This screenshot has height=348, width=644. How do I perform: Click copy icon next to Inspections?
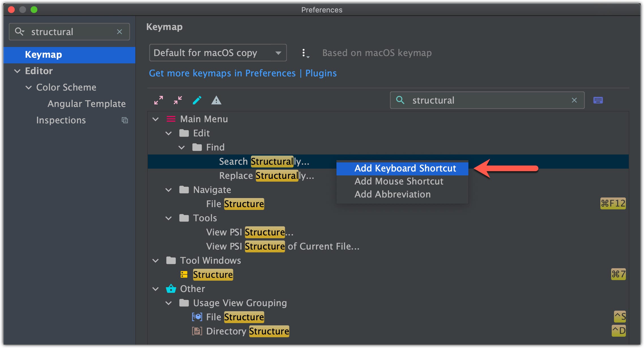pos(125,120)
